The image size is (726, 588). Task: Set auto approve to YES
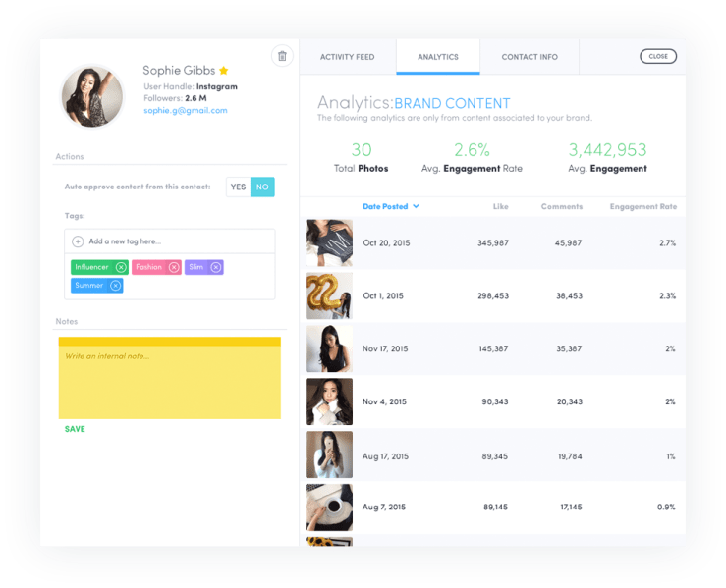(238, 187)
